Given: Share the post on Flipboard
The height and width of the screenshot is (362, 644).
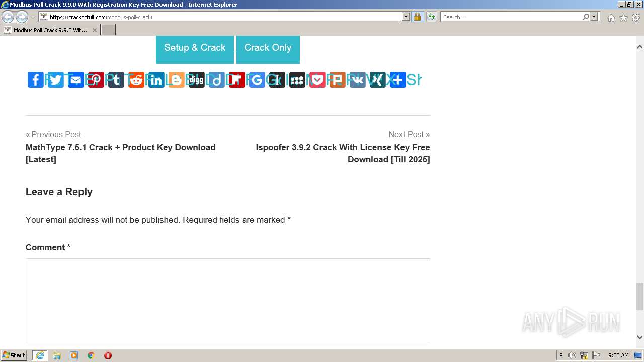Looking at the screenshot, I should [x=237, y=80].
